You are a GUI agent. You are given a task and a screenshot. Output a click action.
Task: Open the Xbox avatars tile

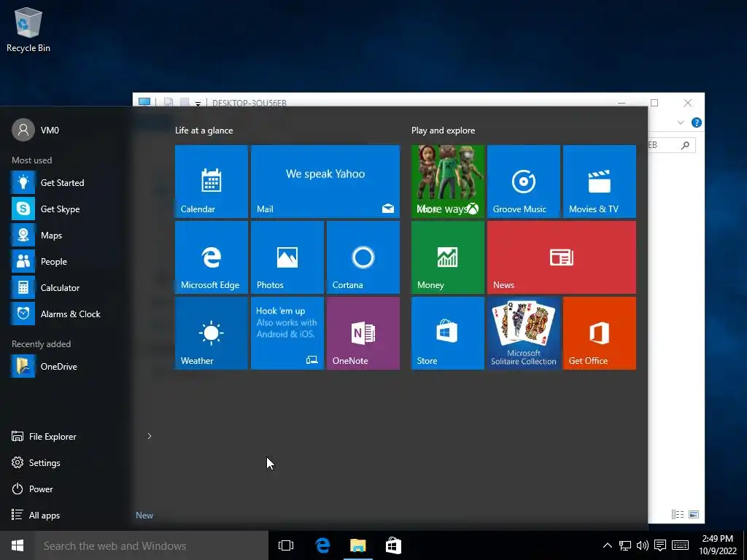click(448, 182)
